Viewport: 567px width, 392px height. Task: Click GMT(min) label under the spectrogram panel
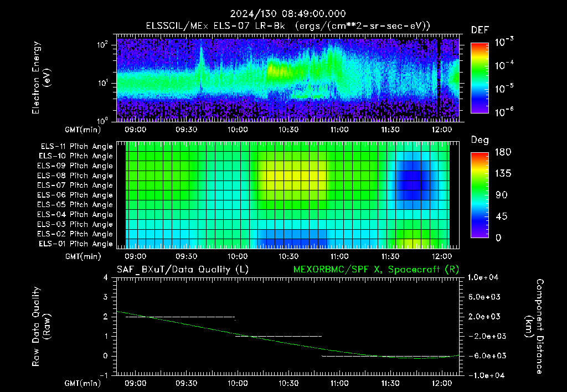(x=83, y=130)
